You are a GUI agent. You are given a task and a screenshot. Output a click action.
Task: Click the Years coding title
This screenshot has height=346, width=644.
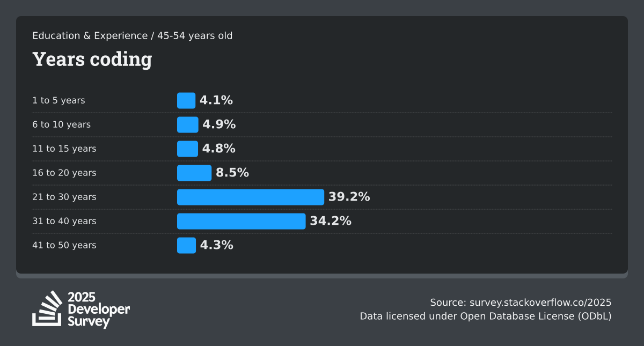pyautogui.click(x=92, y=59)
